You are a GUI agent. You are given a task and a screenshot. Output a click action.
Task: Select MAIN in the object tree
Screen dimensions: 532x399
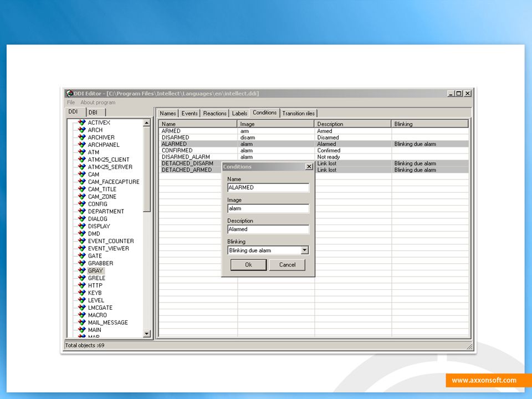coord(94,330)
